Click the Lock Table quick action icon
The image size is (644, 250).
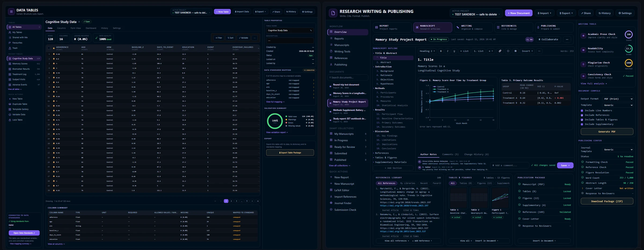(10, 120)
